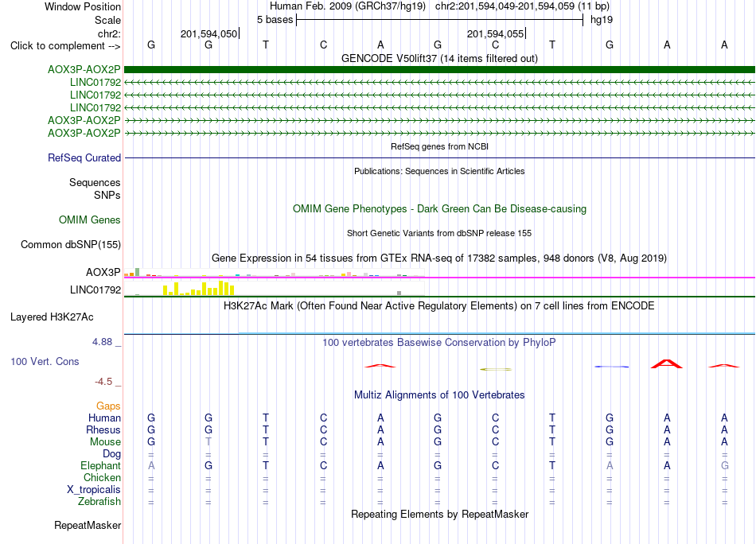Screen dimensions: 756x544
Task: Click the '100 Vert. Cons' track label
Action: [x=45, y=361]
